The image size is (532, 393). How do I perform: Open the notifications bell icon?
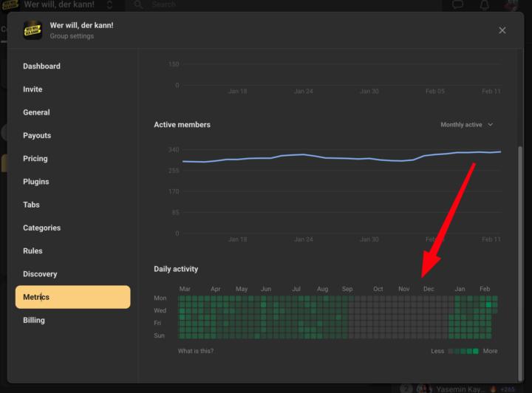[484, 4]
